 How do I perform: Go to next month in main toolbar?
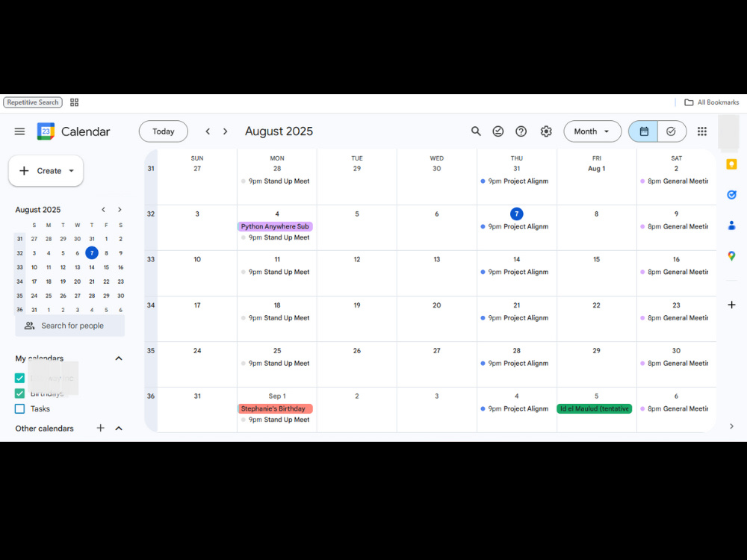click(226, 131)
